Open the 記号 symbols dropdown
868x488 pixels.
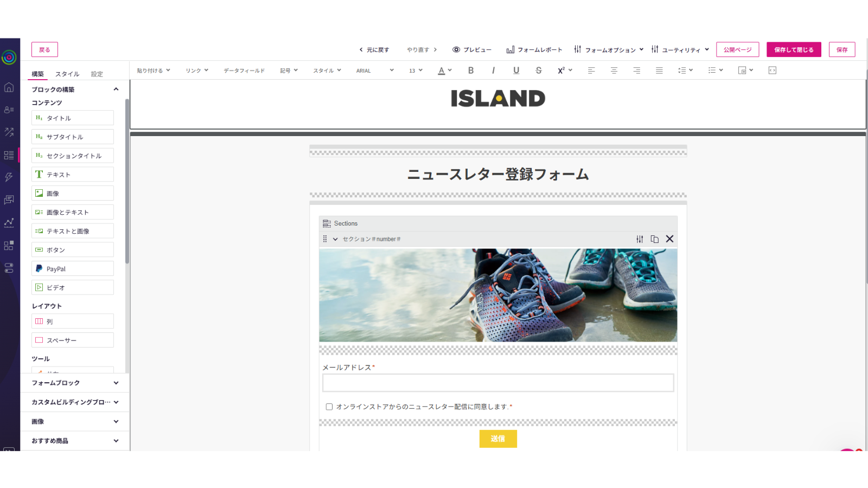[289, 70]
